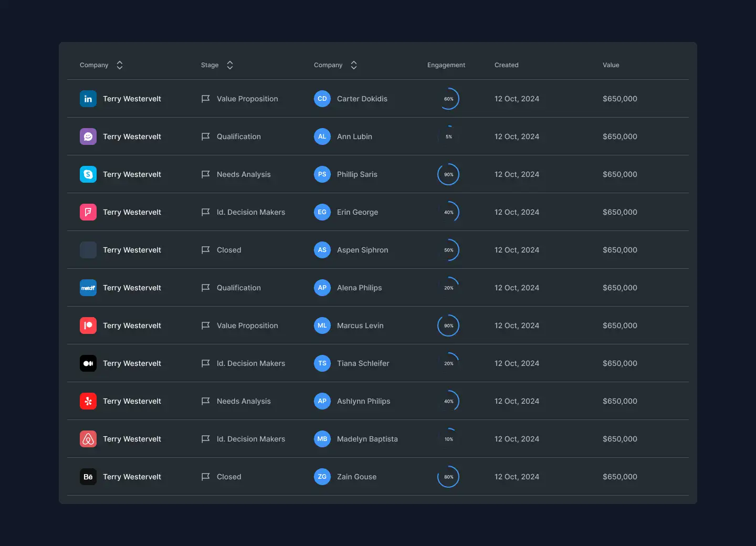This screenshot has height=546, width=756.
Task: Click the AL avatar for Ann Lubin
Action: tap(322, 136)
